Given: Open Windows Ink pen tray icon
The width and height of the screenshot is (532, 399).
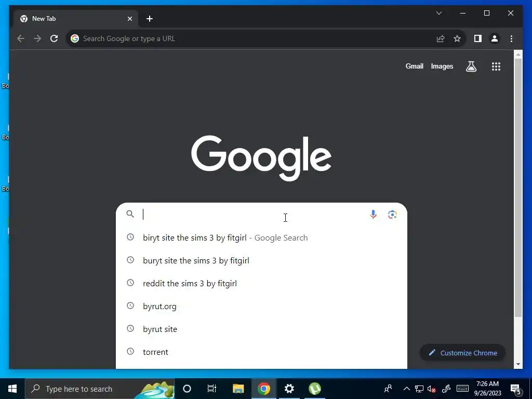Looking at the screenshot, I should pyautogui.click(x=446, y=389).
